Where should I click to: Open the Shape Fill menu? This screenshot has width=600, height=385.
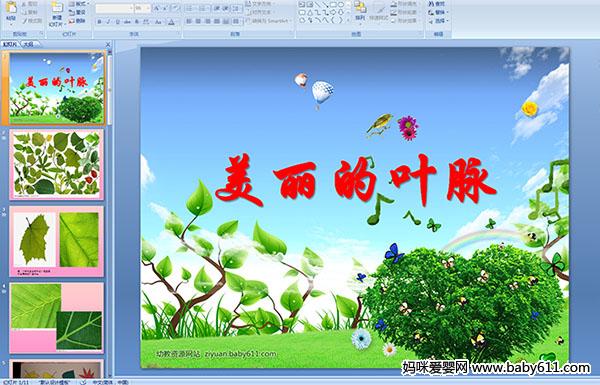[404, 4]
